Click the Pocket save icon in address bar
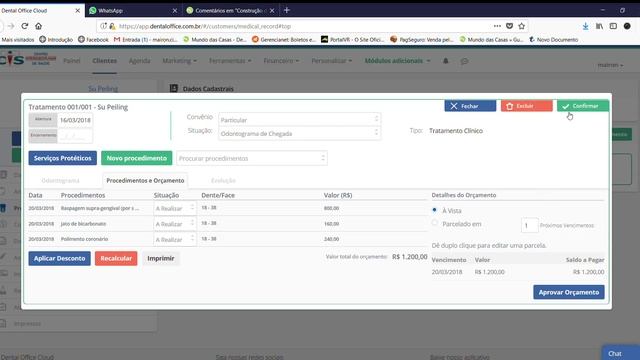 click(509, 26)
